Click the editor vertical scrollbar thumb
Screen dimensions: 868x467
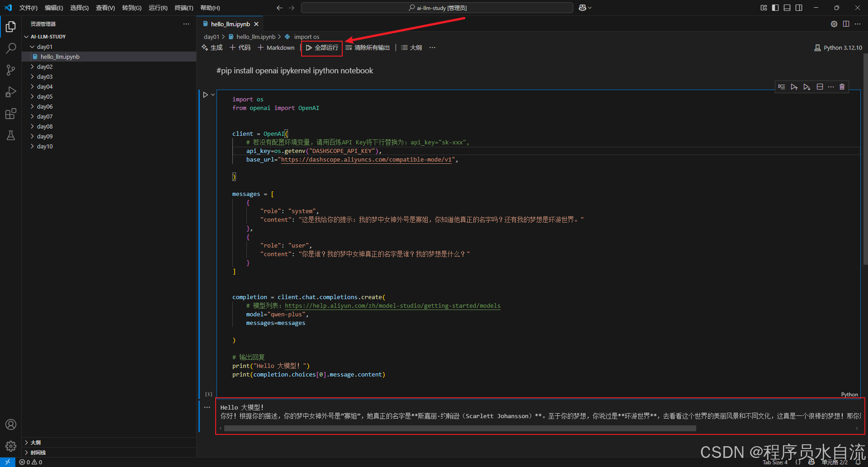(x=865, y=158)
